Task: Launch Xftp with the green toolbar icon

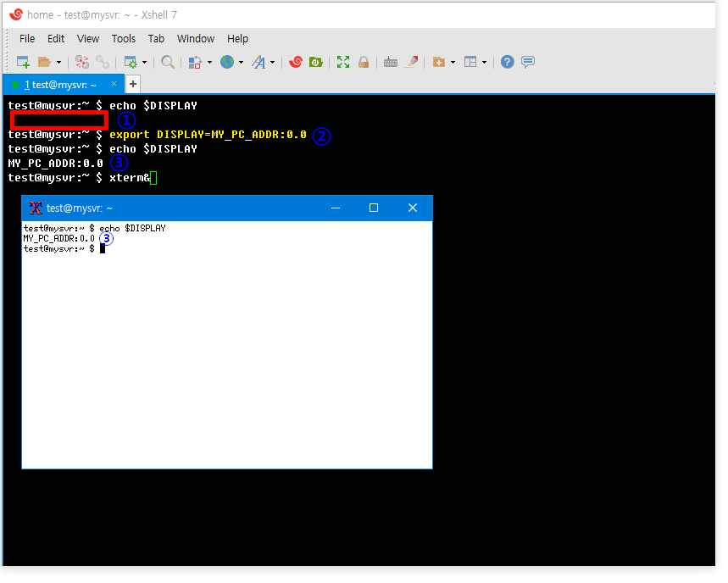Action: (x=315, y=62)
